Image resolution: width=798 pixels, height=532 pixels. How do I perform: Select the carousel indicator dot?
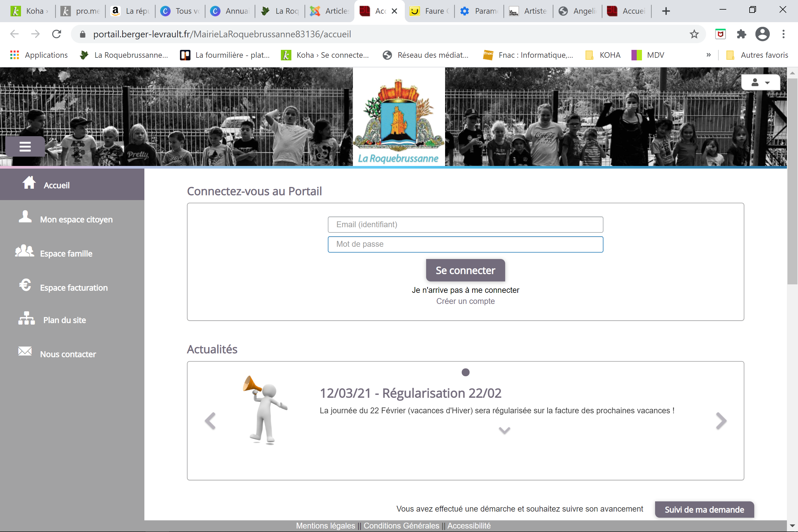click(x=466, y=372)
